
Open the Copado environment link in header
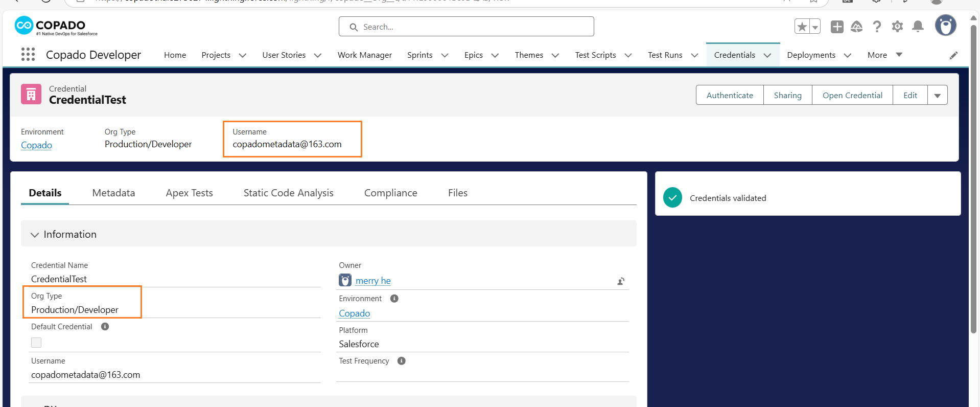tap(36, 145)
